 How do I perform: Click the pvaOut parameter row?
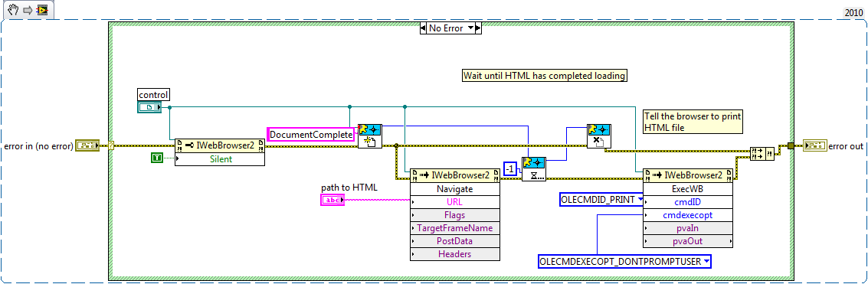coord(688,241)
